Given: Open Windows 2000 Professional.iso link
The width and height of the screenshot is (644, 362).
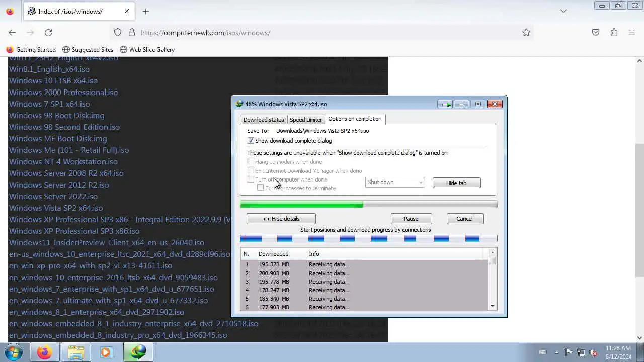Looking at the screenshot, I should [x=63, y=92].
